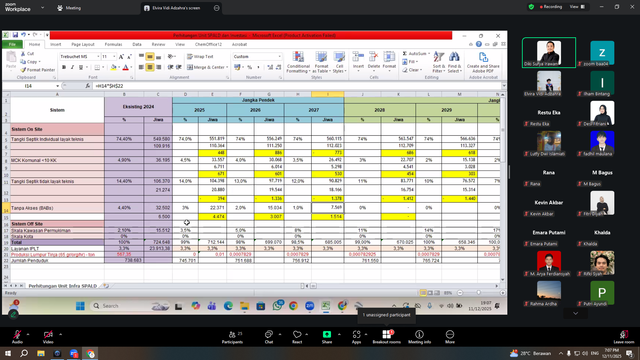Select Diki Surya Irawan's video thumbnail

click(x=549, y=52)
